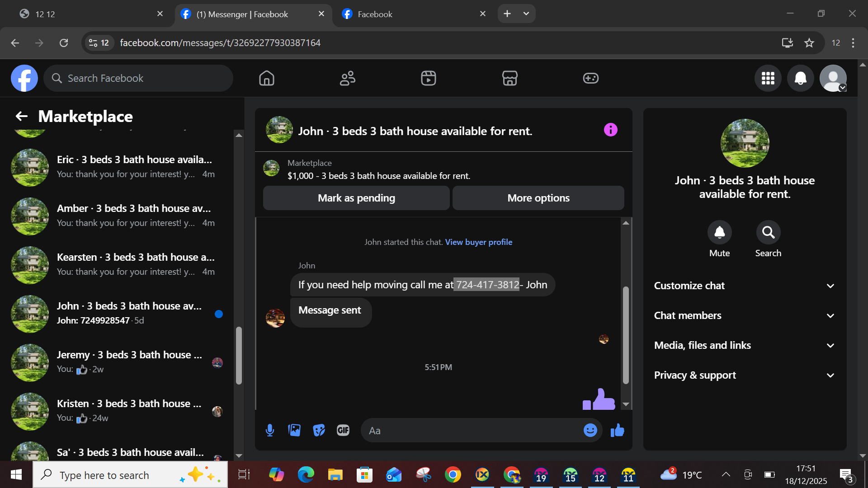Open the Gaming controller icon
The width and height of the screenshot is (868, 488).
click(x=590, y=78)
